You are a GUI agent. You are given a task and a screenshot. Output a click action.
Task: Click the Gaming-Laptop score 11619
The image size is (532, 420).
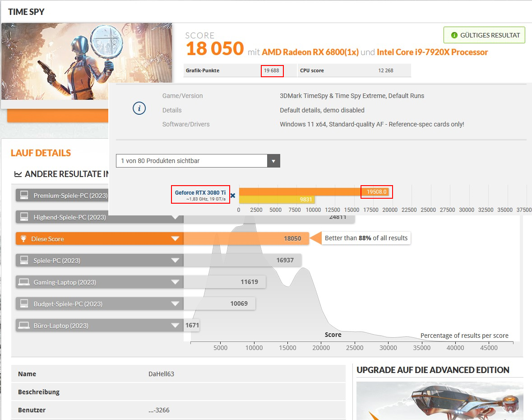tap(250, 282)
